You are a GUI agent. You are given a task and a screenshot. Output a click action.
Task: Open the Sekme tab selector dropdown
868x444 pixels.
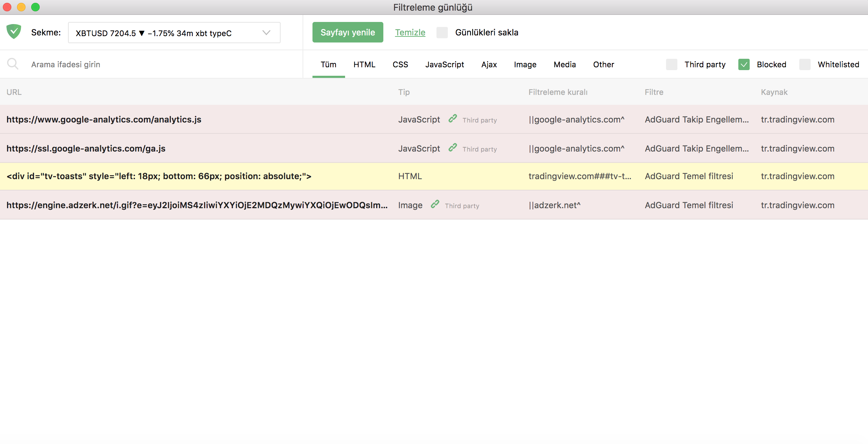(x=174, y=33)
